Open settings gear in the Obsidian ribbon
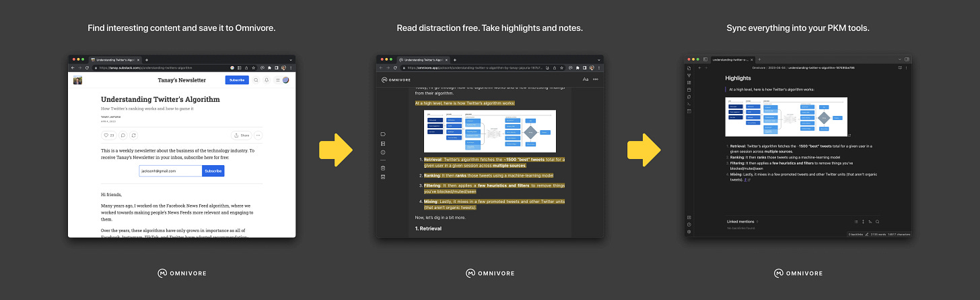This screenshot has height=300, width=980. 689,232
